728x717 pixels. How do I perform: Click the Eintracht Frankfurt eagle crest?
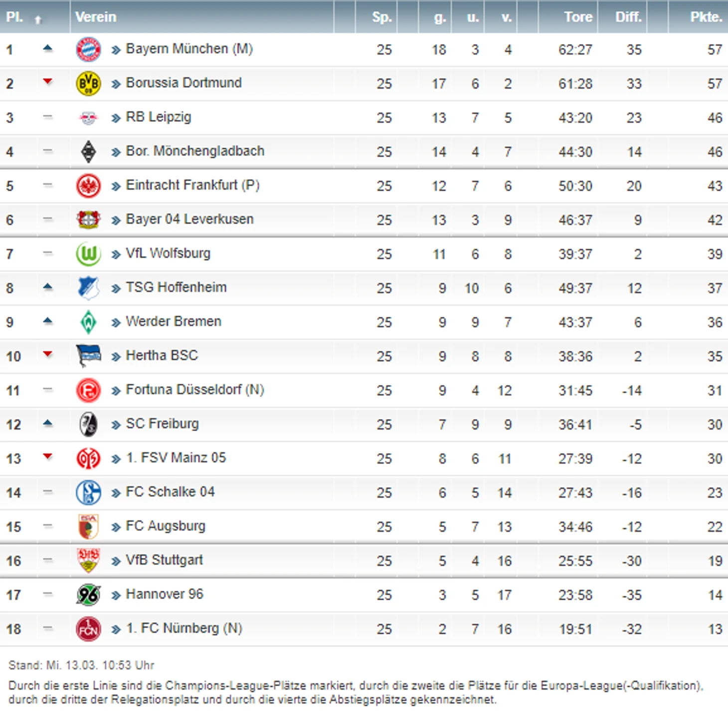pyautogui.click(x=88, y=186)
